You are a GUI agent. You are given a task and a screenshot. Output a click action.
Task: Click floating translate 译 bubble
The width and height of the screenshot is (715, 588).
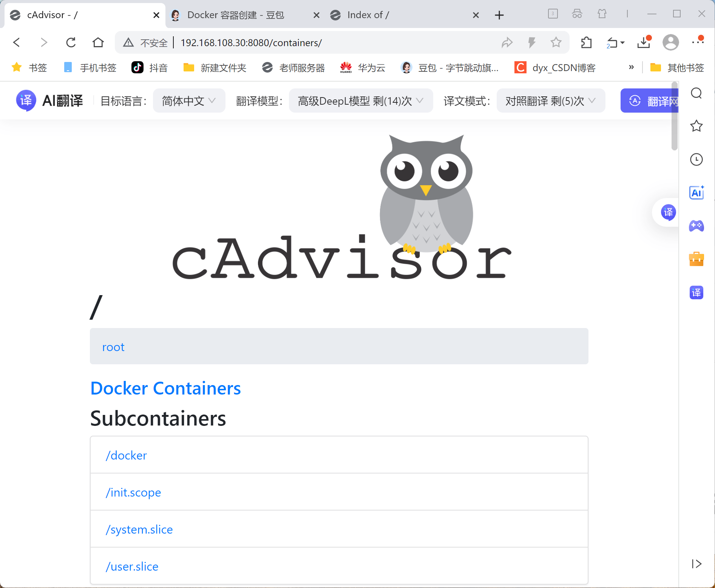(x=668, y=212)
